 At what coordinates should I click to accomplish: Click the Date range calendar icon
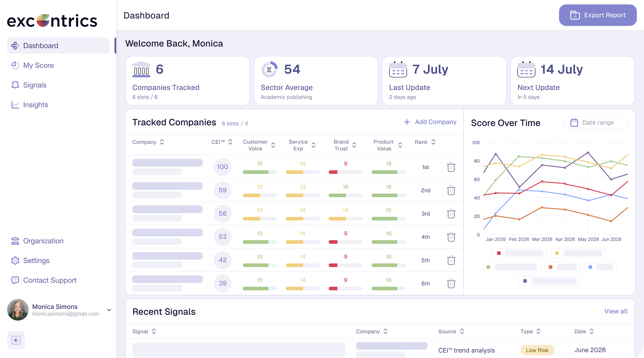(x=574, y=123)
